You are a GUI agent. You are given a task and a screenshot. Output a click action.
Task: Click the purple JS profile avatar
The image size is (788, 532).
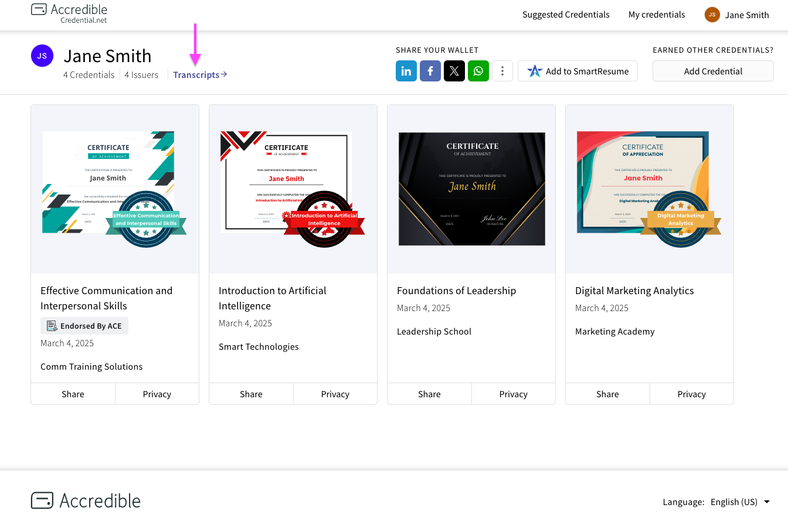tap(42, 56)
